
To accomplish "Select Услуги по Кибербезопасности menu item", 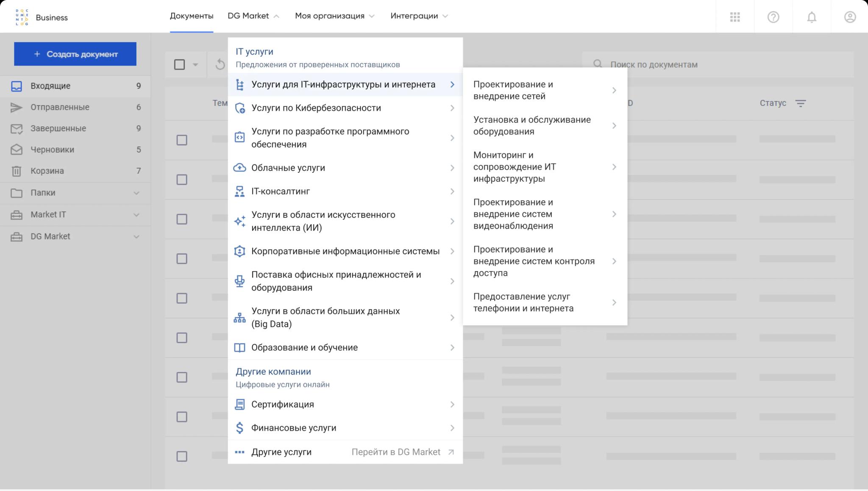I will point(316,108).
